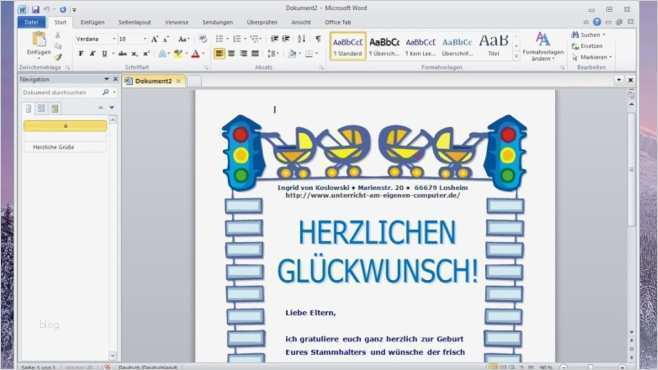Viewport: 658px width, 370px height.
Task: Apply superscript formatting
Action: pyautogui.click(x=146, y=54)
